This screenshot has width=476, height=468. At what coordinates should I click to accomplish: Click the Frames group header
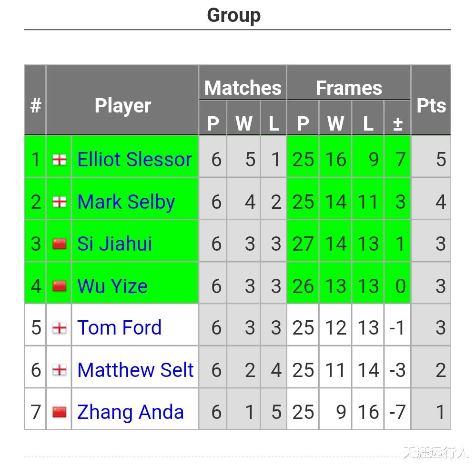(x=349, y=88)
